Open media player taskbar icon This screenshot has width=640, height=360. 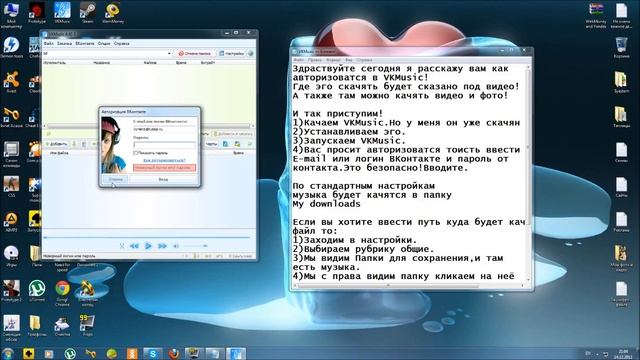pyautogui.click(x=49, y=353)
